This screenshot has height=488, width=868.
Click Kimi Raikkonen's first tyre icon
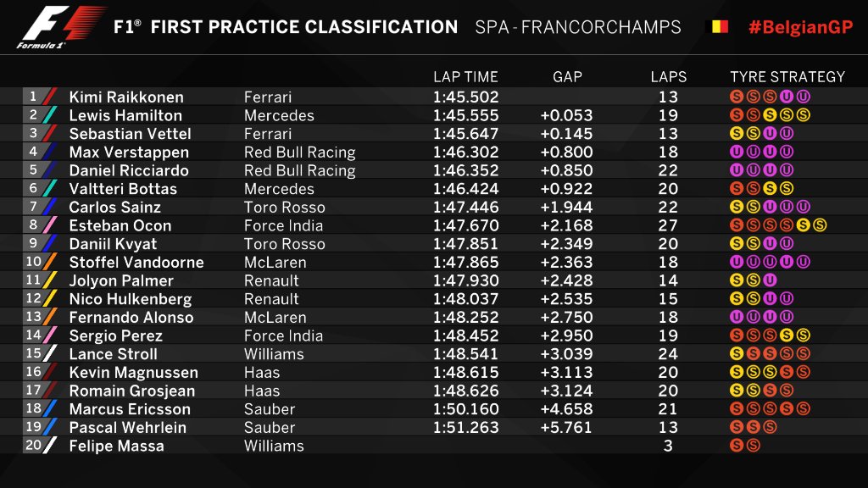(737, 97)
